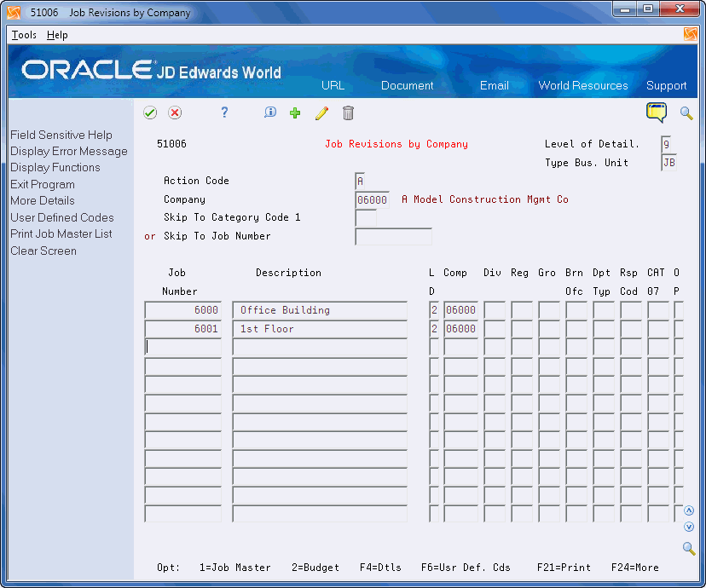The image size is (706, 588).
Task: Click the F4=Dtls function key text
Action: coord(380,568)
